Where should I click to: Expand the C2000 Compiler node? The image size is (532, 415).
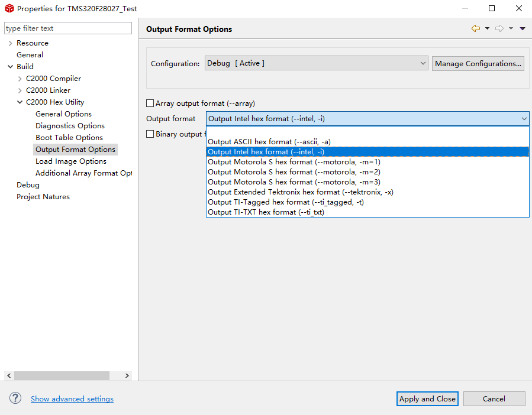click(20, 79)
